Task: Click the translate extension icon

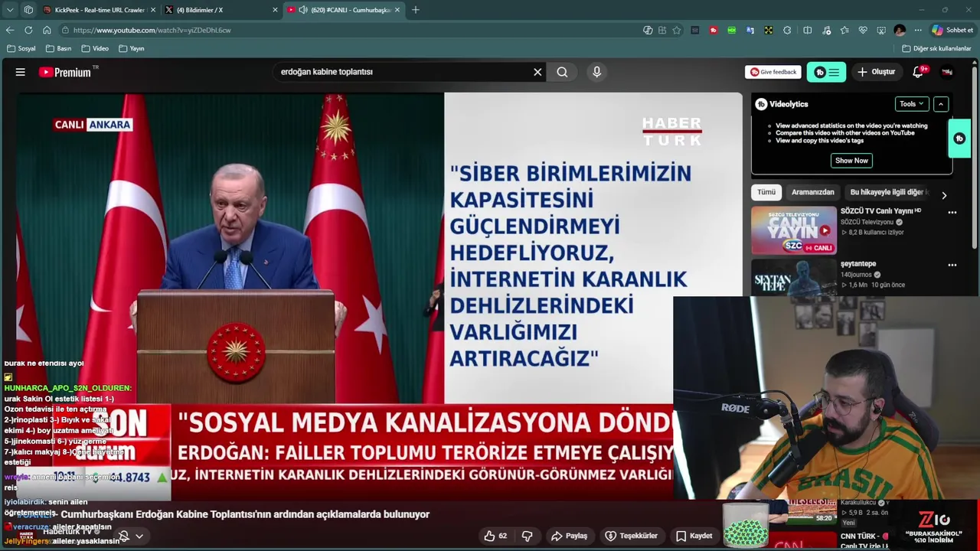Action: (750, 30)
